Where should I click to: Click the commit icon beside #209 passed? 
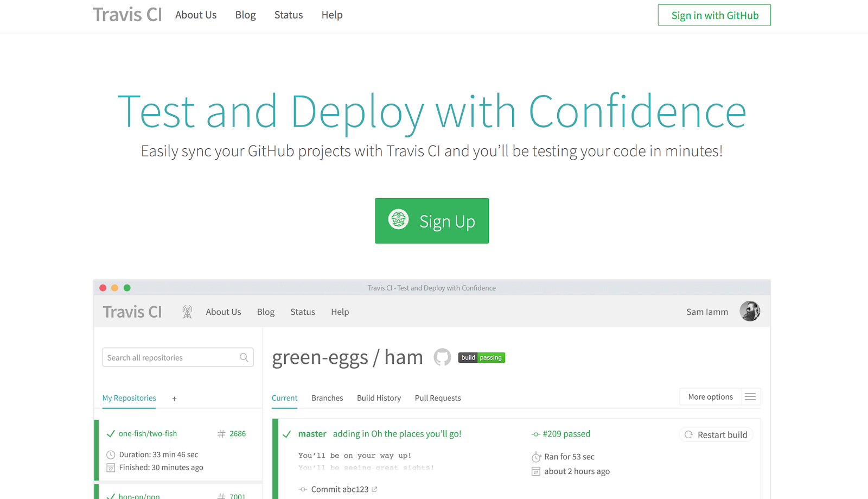click(x=536, y=434)
